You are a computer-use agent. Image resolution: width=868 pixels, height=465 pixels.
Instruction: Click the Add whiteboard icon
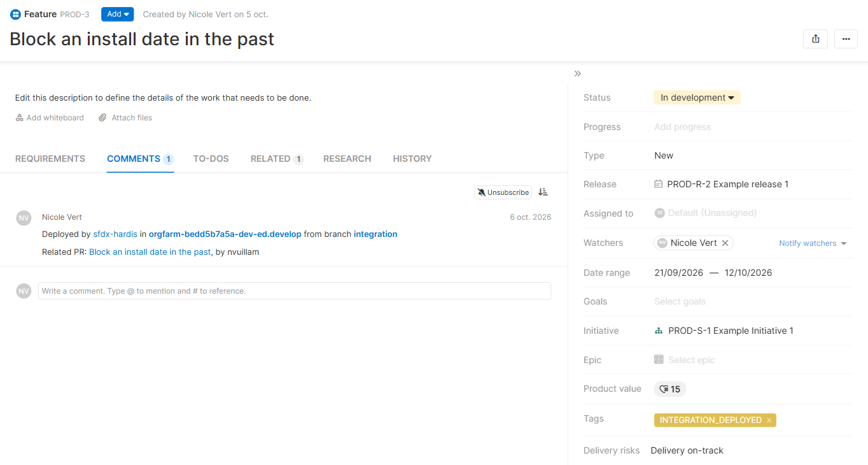(x=20, y=118)
